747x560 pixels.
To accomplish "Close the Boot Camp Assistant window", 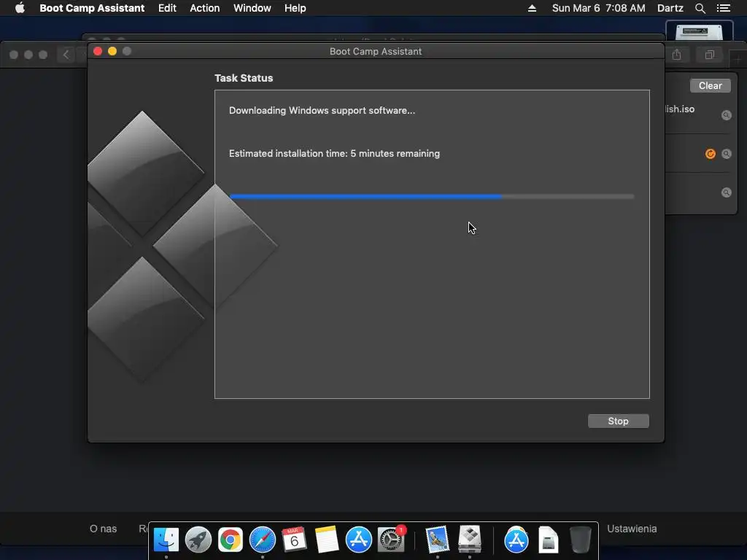I will 98,51.
